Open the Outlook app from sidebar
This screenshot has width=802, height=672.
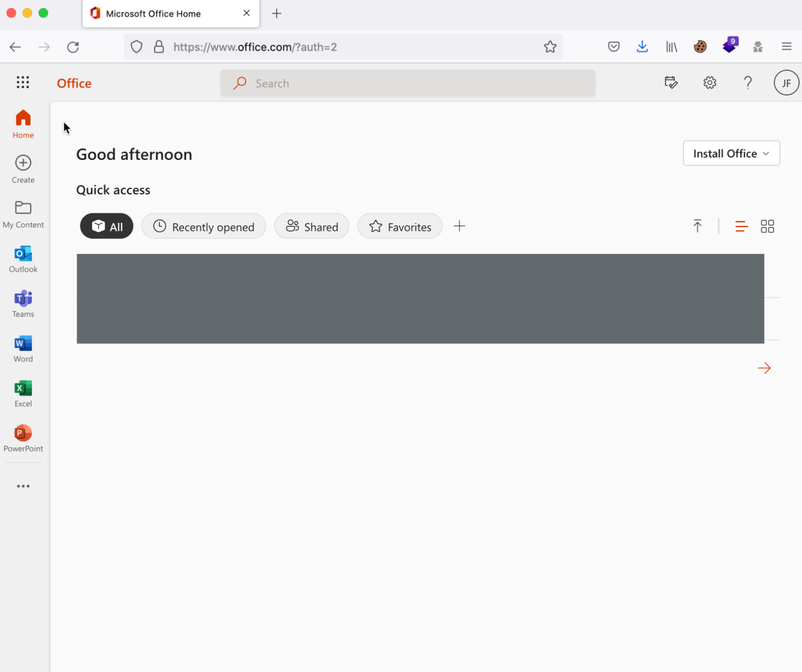(x=23, y=259)
